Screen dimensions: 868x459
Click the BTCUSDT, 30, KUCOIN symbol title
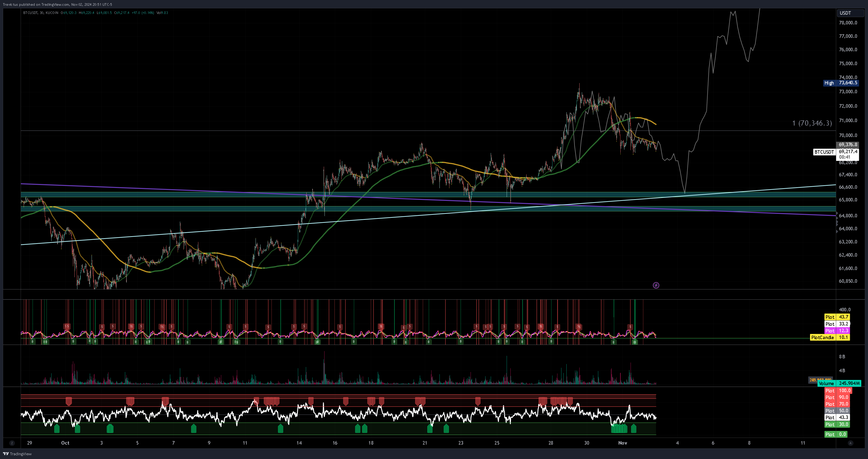tap(41, 13)
